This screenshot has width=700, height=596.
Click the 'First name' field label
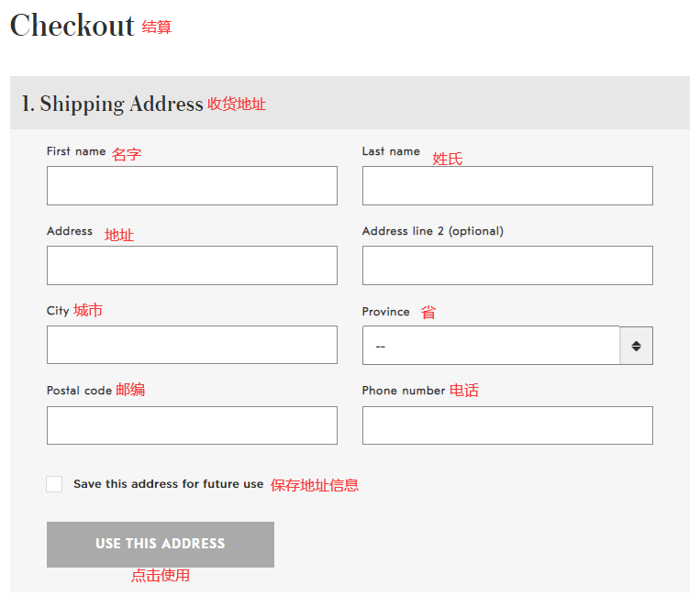(x=76, y=151)
